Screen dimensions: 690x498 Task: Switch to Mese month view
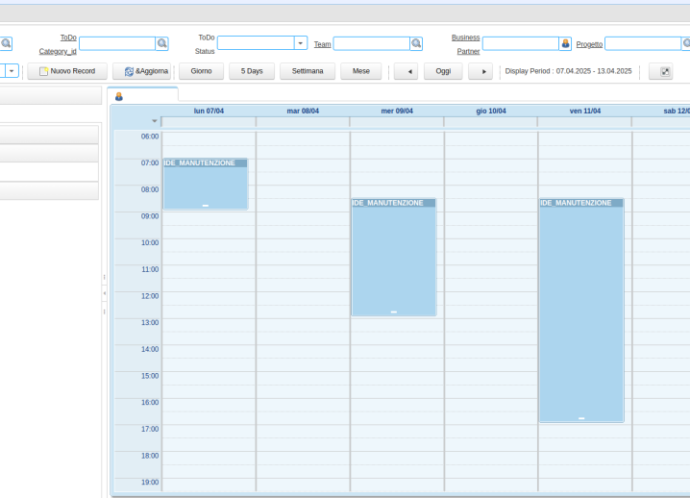tap(361, 72)
